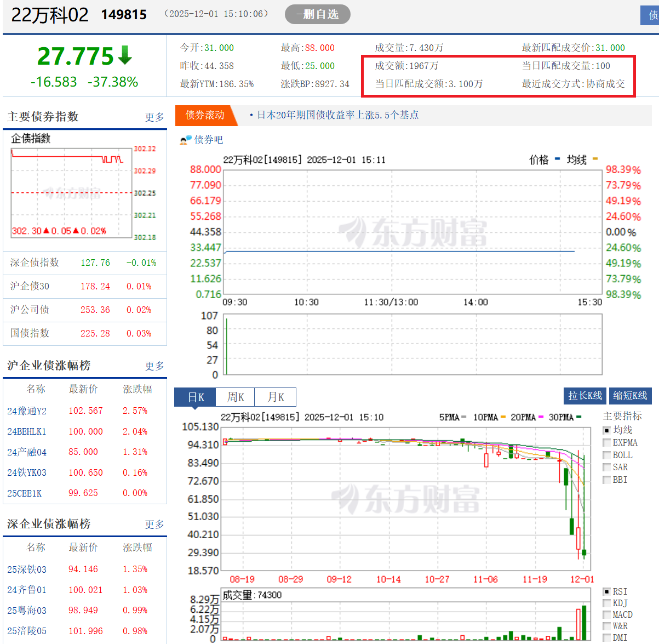Switch to the 月K chart tab
The height and width of the screenshot is (644, 659).
(276, 397)
